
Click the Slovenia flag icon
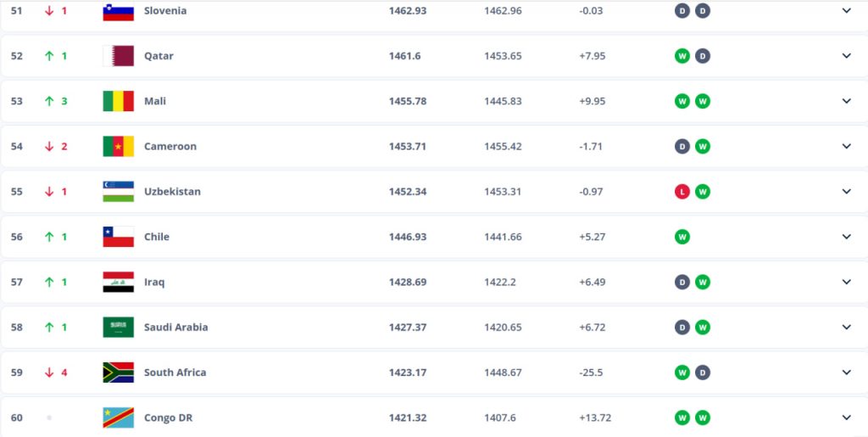click(118, 12)
